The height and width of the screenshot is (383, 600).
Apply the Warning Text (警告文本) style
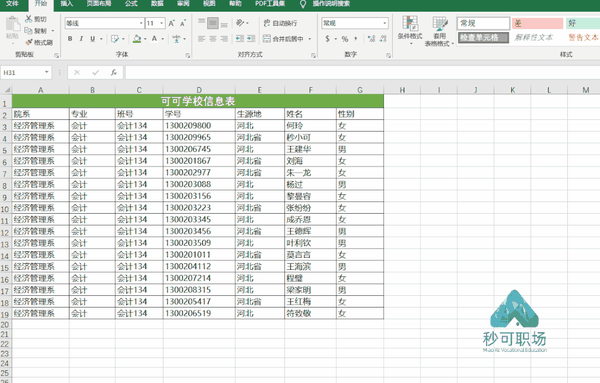click(x=583, y=37)
